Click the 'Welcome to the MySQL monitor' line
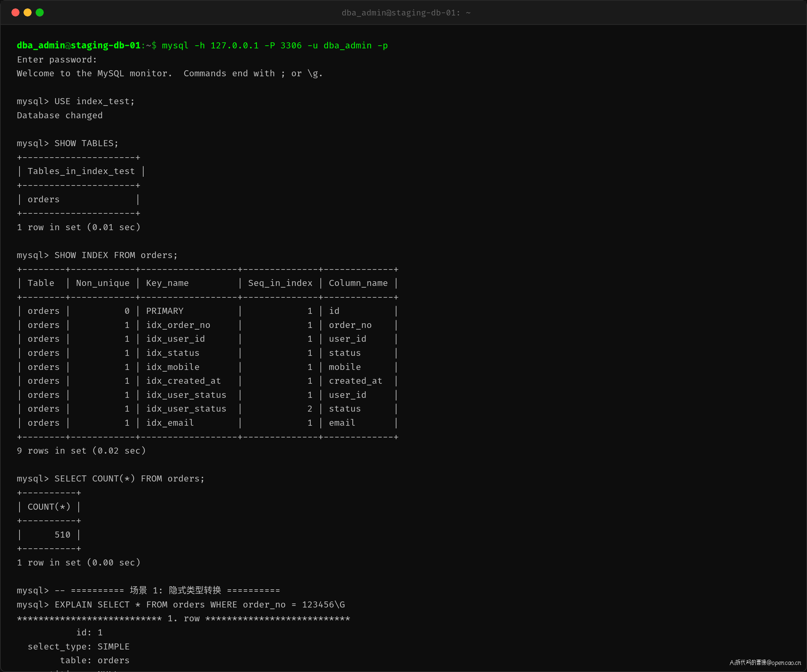Viewport: 807px width, 672px height. 170,73
